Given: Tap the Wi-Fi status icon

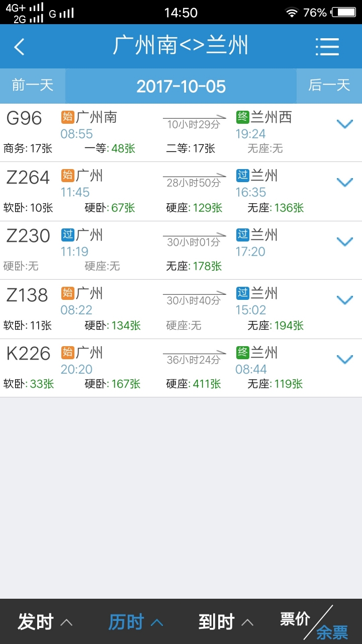Looking at the screenshot, I should point(292,13).
